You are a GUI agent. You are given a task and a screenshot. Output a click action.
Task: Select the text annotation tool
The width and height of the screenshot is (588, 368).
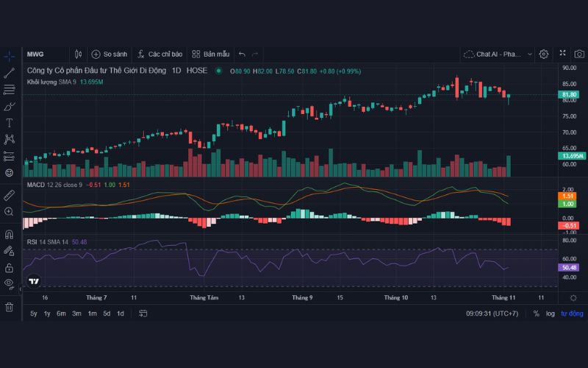[x=9, y=122]
